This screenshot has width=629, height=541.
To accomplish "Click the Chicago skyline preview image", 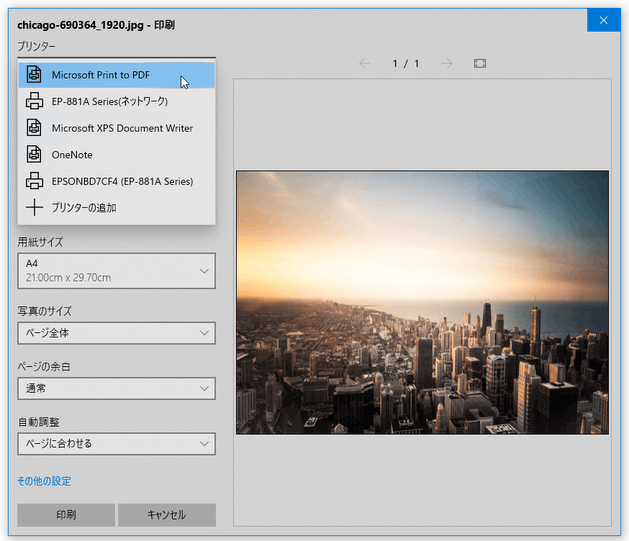I will [422, 302].
